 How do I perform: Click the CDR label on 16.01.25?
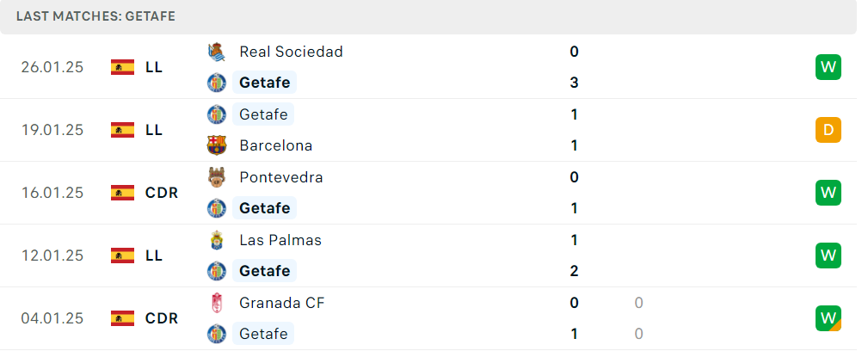162,193
